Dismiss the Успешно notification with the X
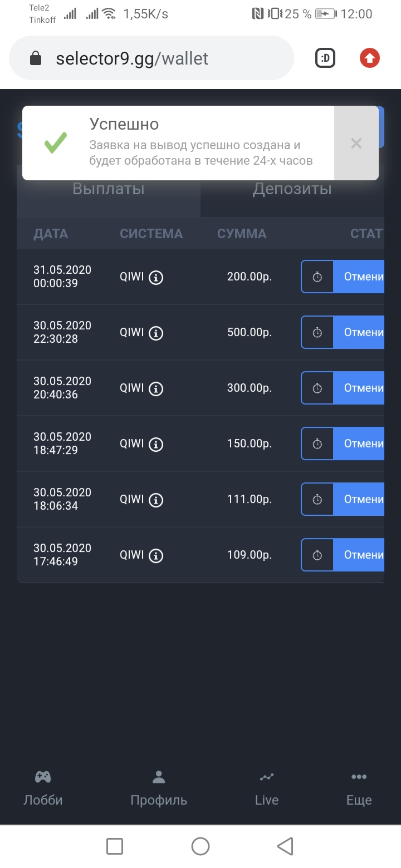The image size is (401, 868). (356, 144)
